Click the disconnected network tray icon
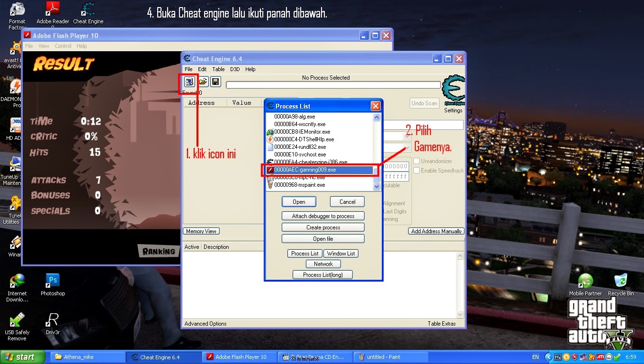 coord(583,357)
